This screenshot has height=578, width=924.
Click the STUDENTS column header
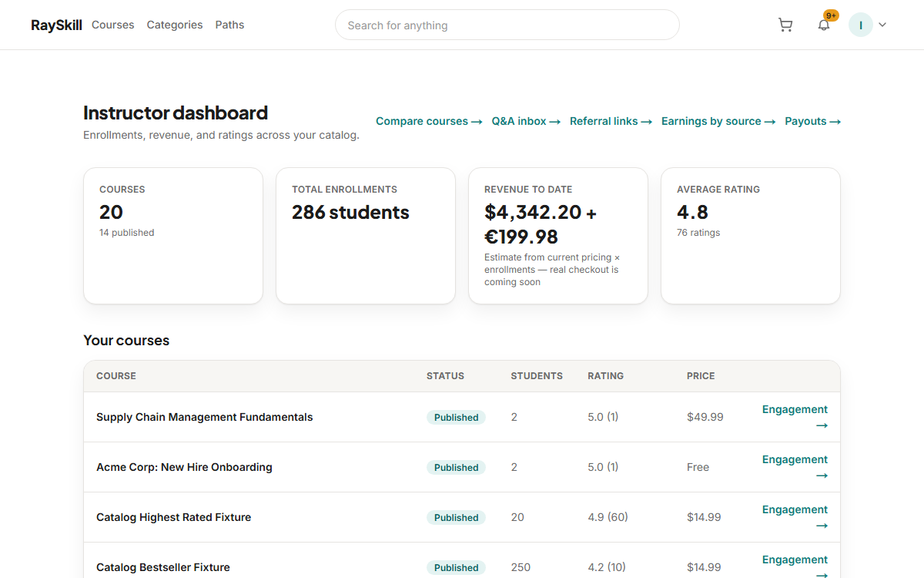point(537,376)
